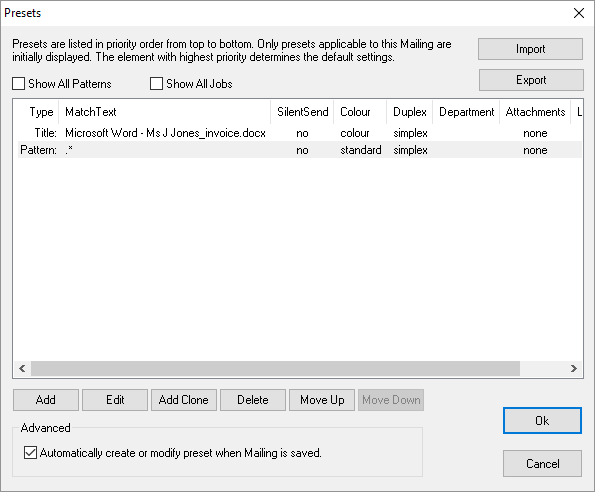Click the Export button

531,80
